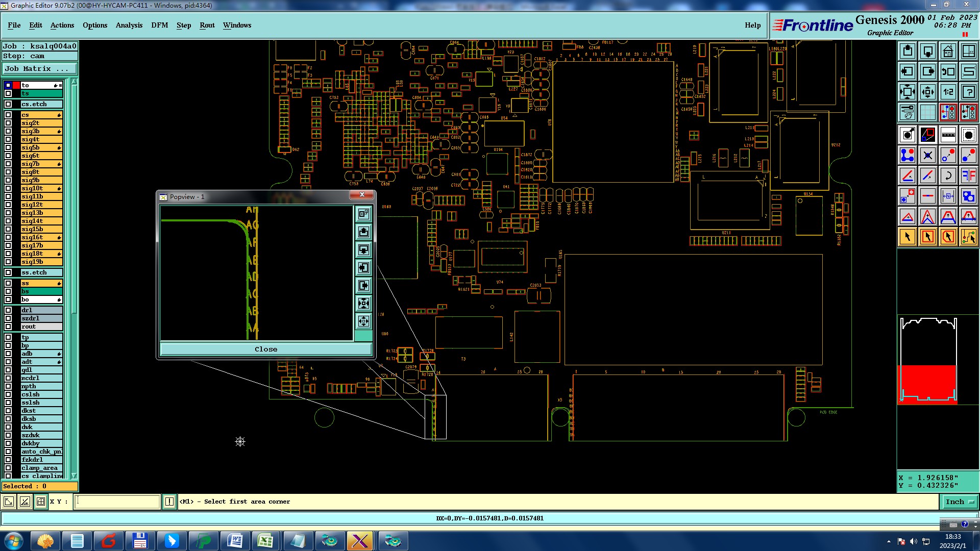The height and width of the screenshot is (551, 980).
Task: Expand the Job Matrix selector
Action: pyautogui.click(x=39, y=69)
